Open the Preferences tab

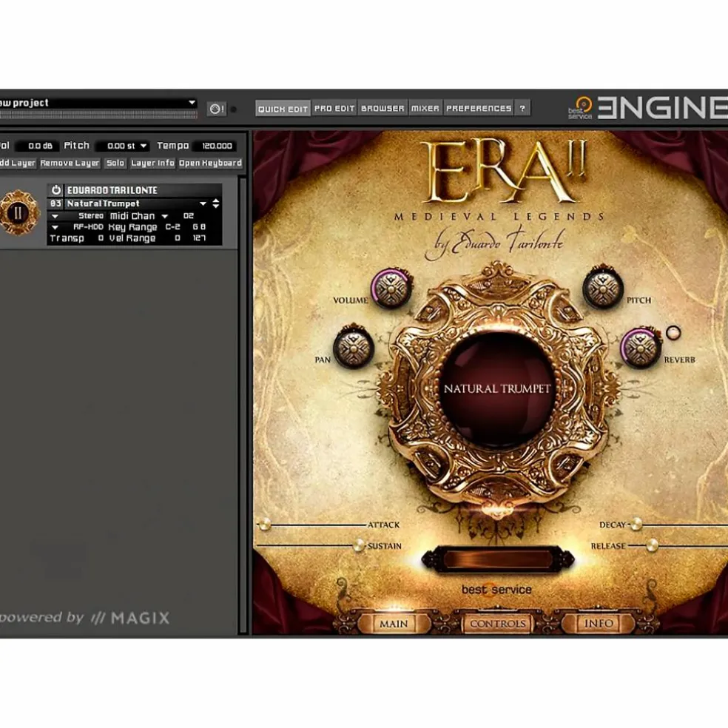point(479,108)
